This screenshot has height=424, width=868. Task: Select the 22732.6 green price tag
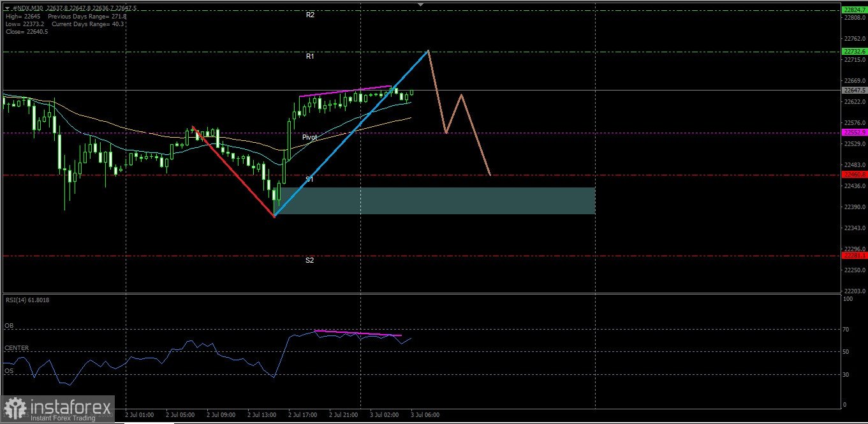[854, 51]
